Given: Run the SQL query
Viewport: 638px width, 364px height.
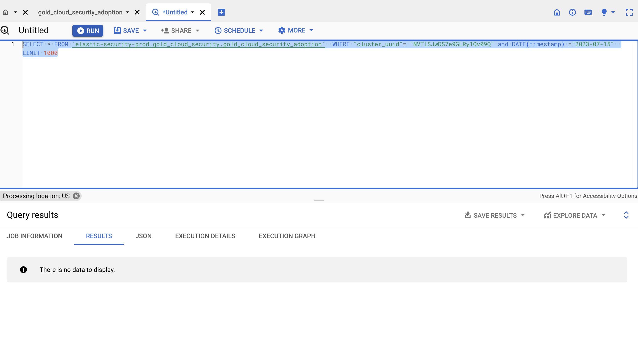Looking at the screenshot, I should coord(88,31).
